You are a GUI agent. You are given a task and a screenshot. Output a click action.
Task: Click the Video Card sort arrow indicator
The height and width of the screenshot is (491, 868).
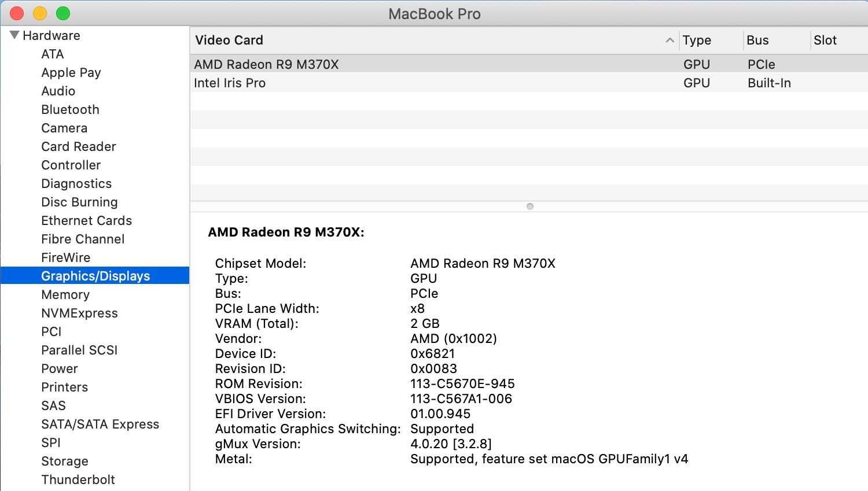point(670,40)
